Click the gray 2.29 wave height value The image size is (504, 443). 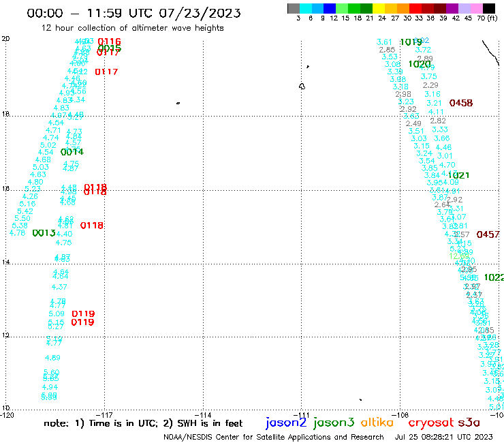pos(430,85)
